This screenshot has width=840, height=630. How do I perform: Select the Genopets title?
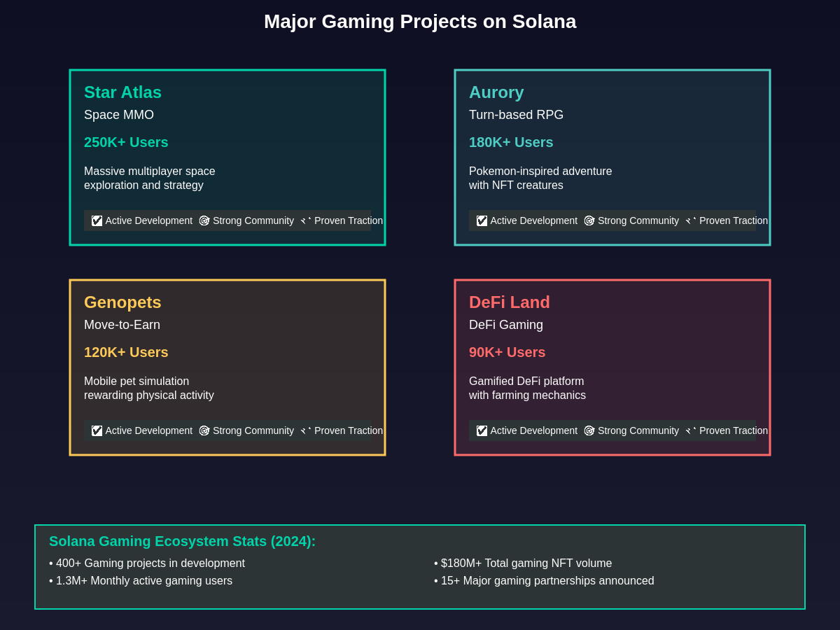coord(122,302)
